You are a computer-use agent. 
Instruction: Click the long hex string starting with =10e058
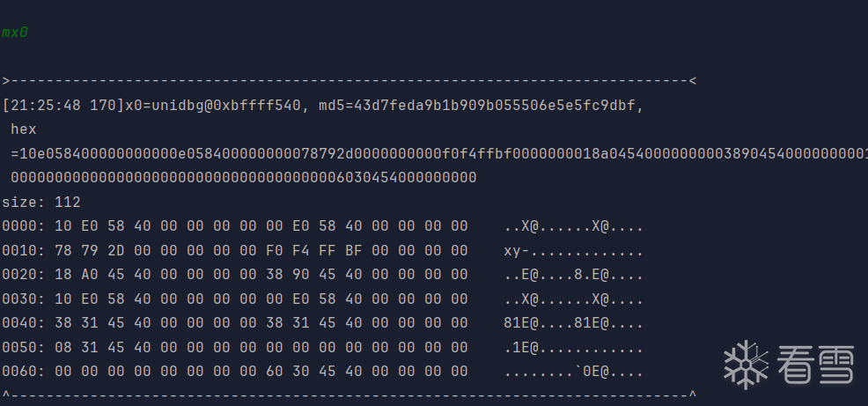click(x=440, y=153)
